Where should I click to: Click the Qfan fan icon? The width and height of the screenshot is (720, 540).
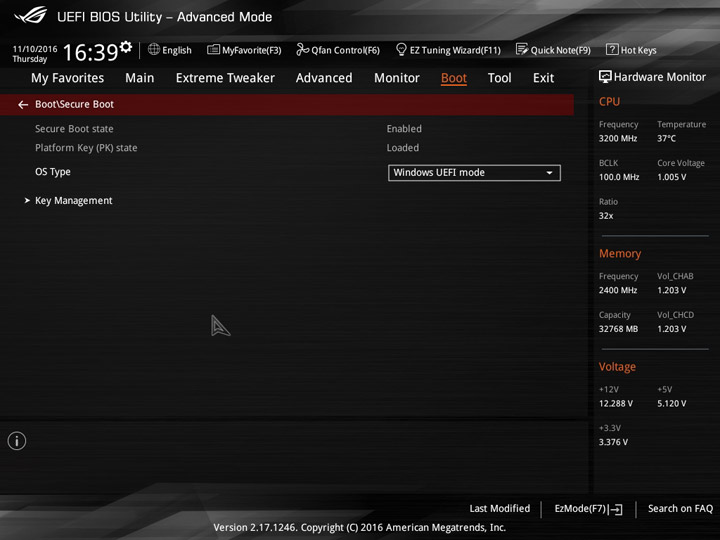[x=302, y=49]
